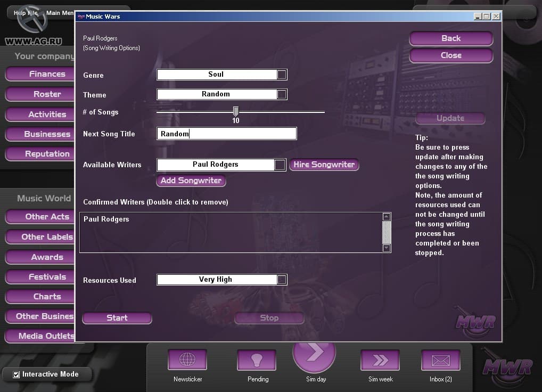The width and height of the screenshot is (542, 392).
Task: Open the Other Business section
Action: [41, 316]
